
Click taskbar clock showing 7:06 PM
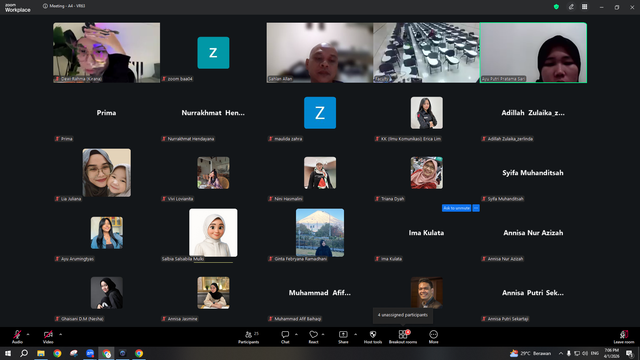coord(611,353)
